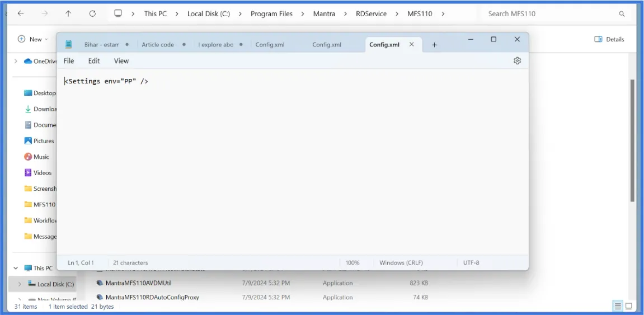Click the Notepad app icon

(69, 44)
